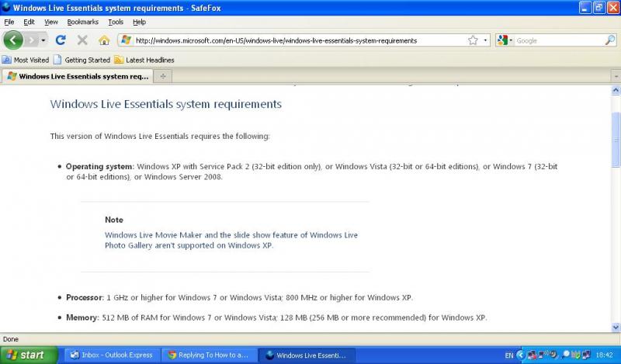Image resolution: width=621 pixels, height=364 pixels.
Task: Click the Windows flag site icon in address bar
Action: point(126,40)
